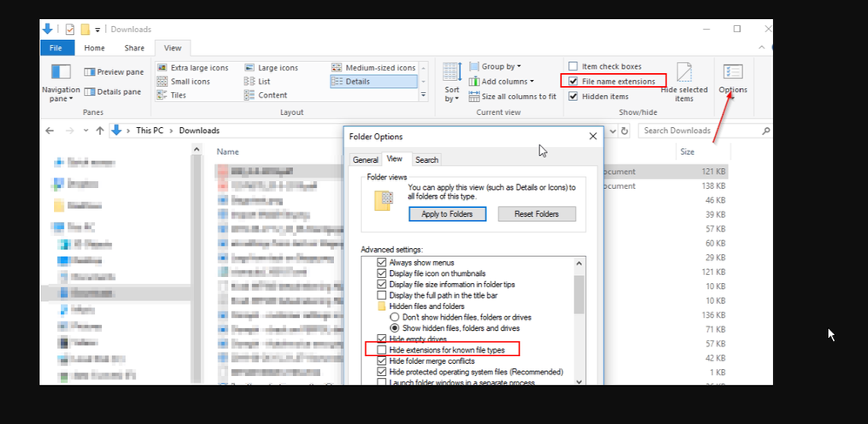The image size is (868, 424).
Task: Click the Advanced settings scrollbar thumb
Action: point(579,293)
